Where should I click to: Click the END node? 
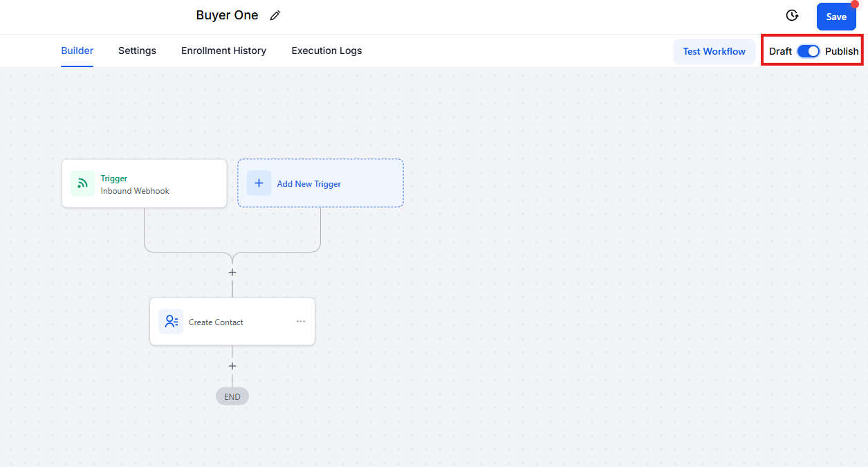(232, 396)
